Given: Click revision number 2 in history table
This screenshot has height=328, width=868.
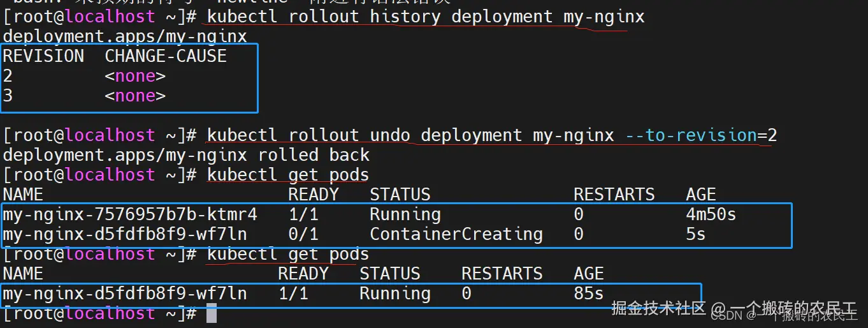Looking at the screenshot, I should [8, 77].
